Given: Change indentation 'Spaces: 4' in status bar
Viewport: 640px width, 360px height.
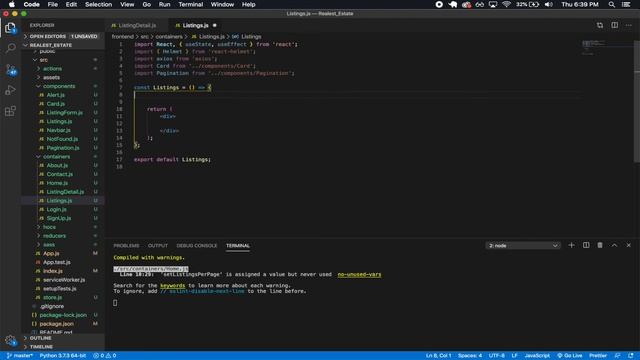Looking at the screenshot, I should click(470, 356).
